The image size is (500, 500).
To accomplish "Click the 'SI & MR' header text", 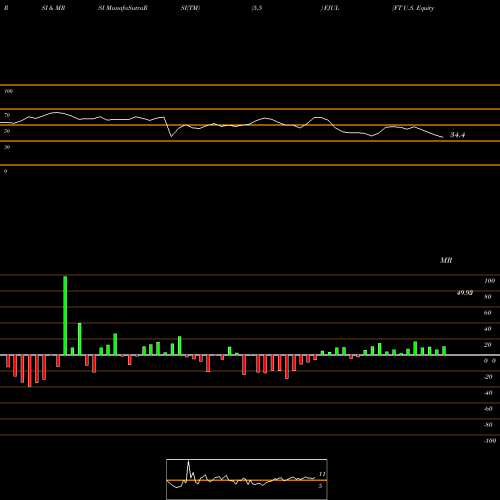I will pos(53,8).
